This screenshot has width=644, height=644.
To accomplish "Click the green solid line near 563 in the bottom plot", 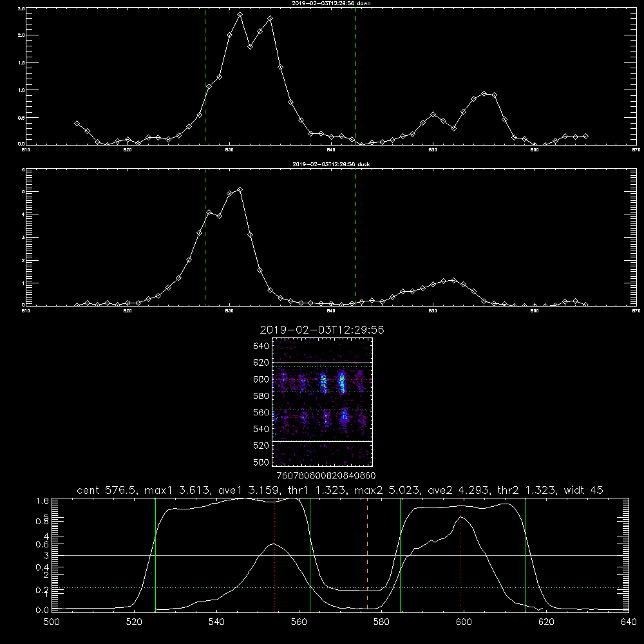I will coord(310,554).
